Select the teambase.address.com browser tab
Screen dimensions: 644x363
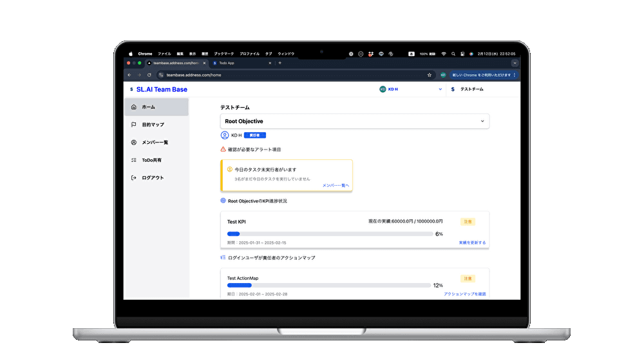point(176,63)
